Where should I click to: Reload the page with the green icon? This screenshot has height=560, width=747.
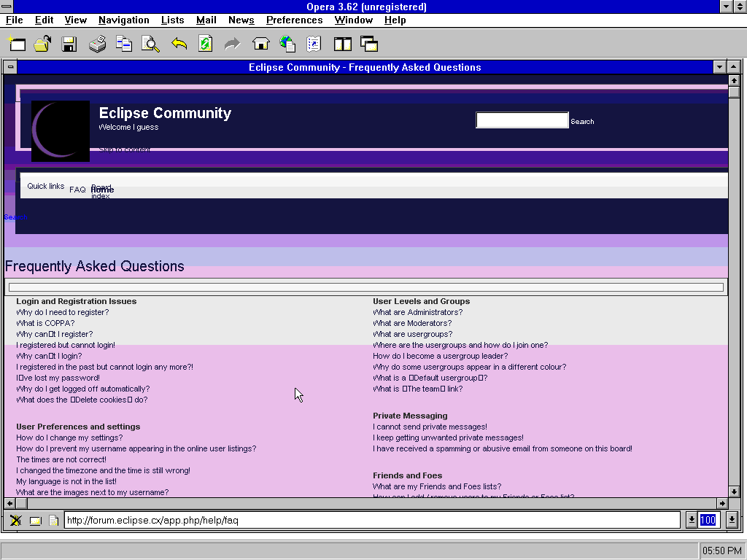[205, 44]
